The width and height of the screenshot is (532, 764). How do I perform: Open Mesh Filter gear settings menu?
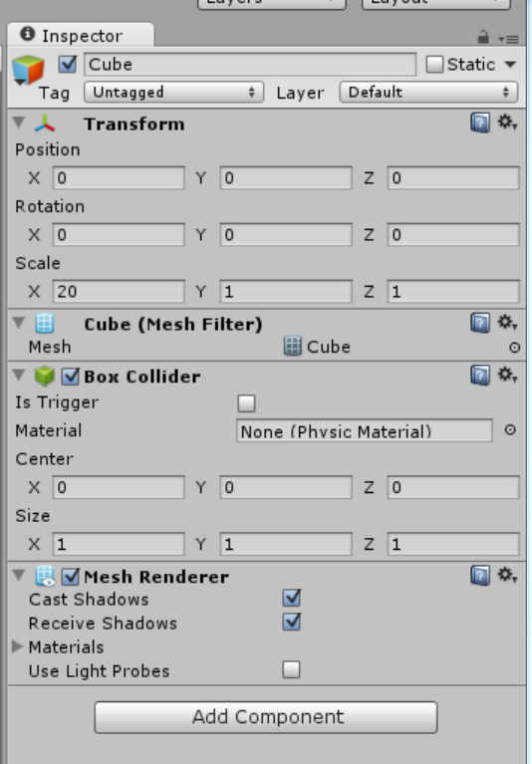[507, 323]
